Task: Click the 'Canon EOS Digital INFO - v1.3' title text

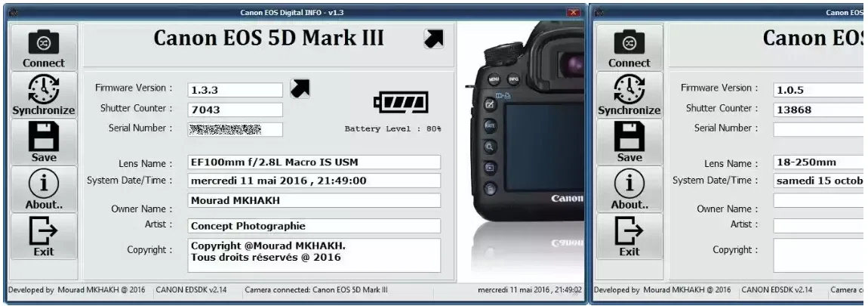Action: pyautogui.click(x=292, y=12)
